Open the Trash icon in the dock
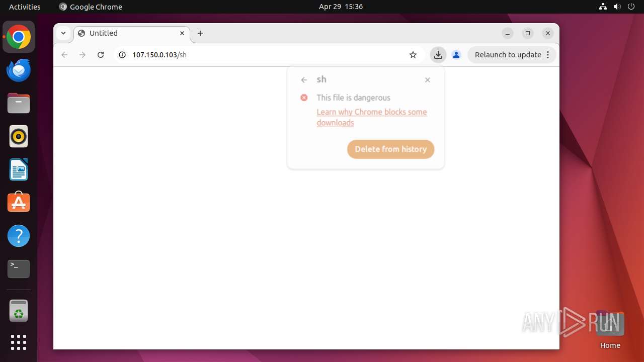The image size is (644, 362). coord(19,311)
